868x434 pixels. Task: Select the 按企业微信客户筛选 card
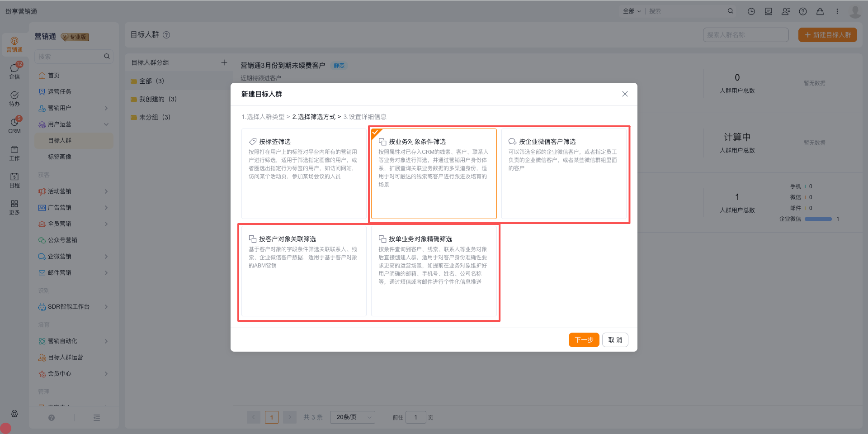[564, 174]
